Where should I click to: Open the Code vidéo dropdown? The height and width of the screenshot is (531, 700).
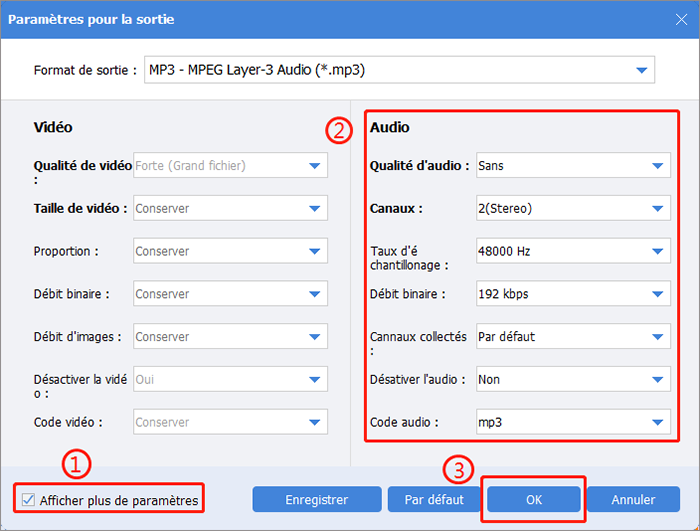click(x=230, y=422)
